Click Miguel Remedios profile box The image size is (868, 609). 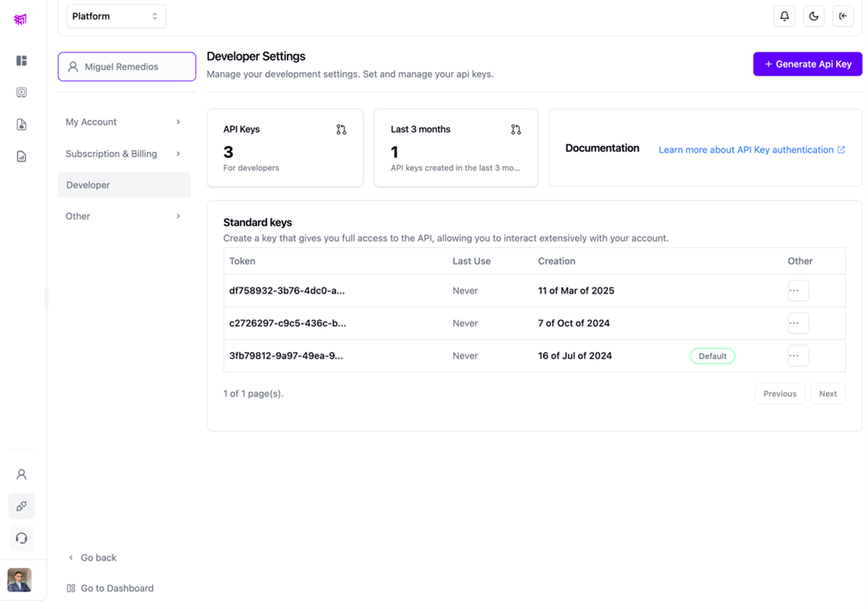127,66
